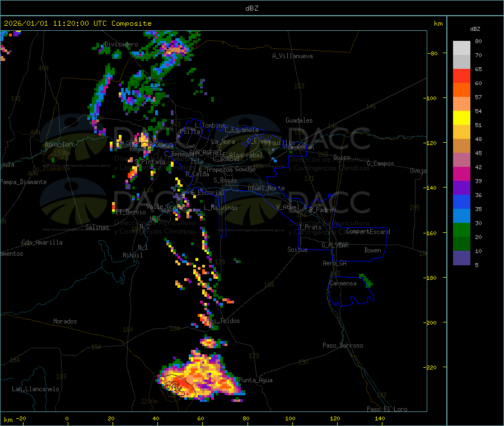504x426 pixels.
Task: Select the orange 57-60 dBZ legend color
Action: click(461, 90)
